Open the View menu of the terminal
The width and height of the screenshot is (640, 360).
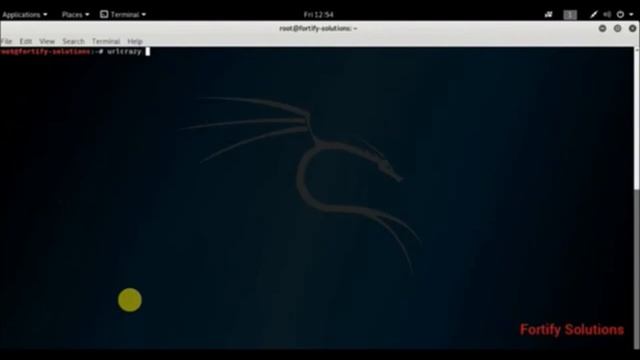47,41
